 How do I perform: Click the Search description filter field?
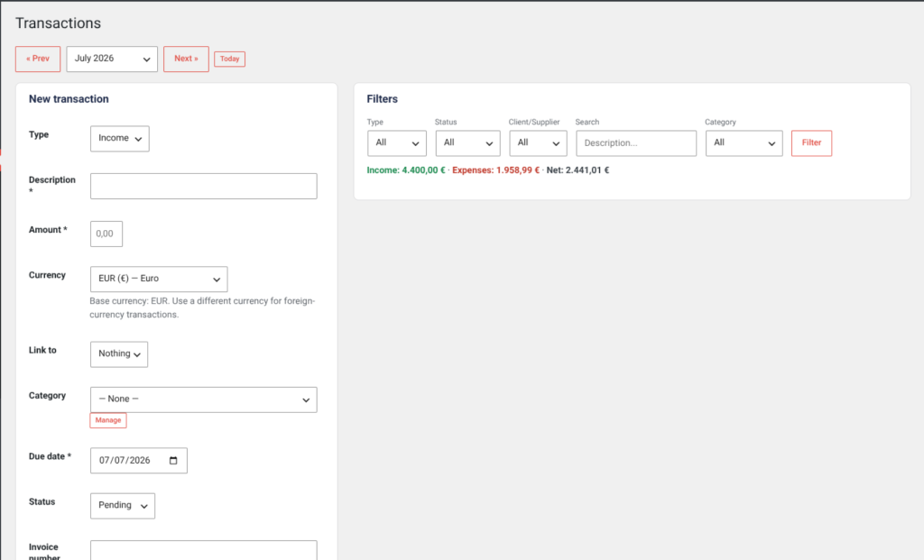636,143
